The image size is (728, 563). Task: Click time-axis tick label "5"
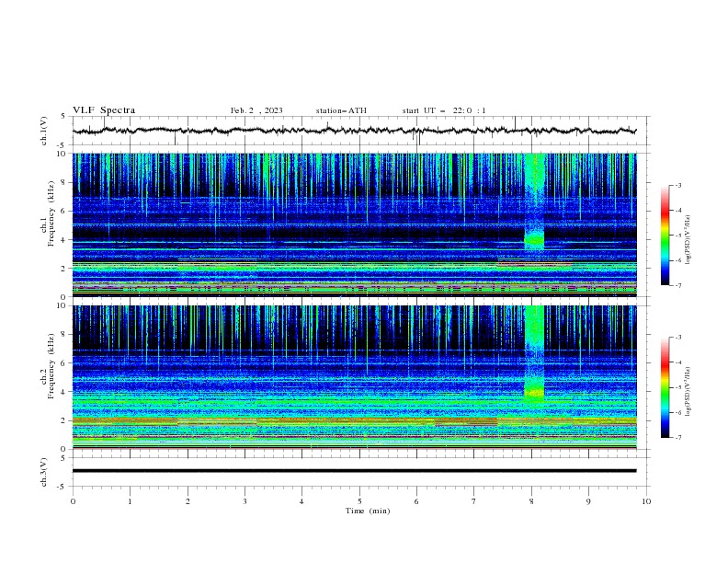[x=359, y=501]
